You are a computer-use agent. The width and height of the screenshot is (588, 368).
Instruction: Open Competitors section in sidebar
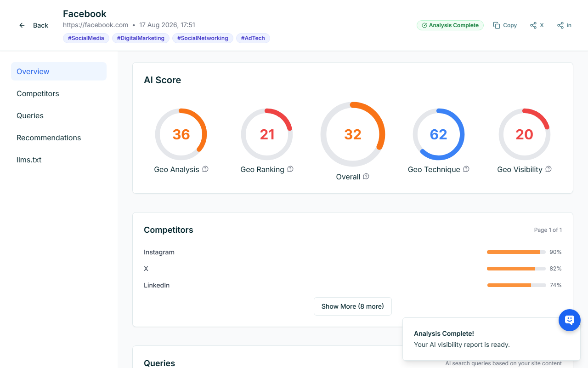(59, 93)
